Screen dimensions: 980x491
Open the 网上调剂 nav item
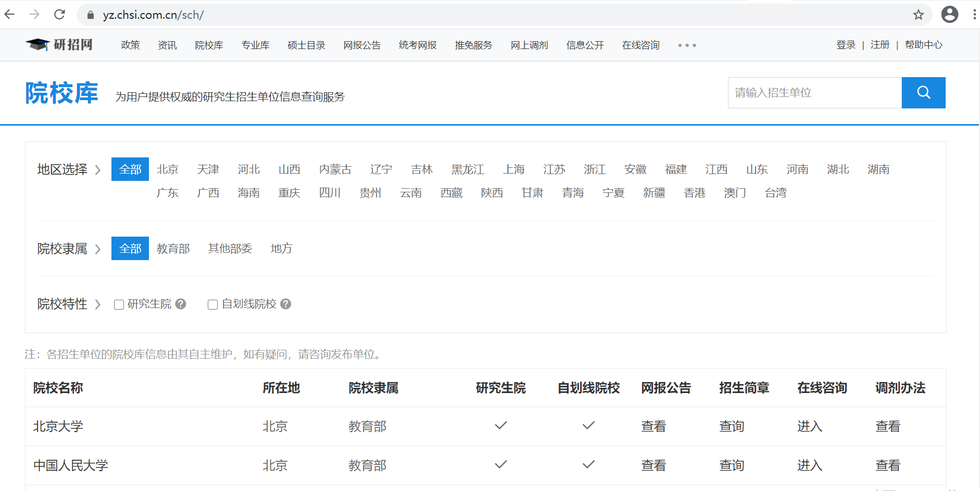click(529, 45)
